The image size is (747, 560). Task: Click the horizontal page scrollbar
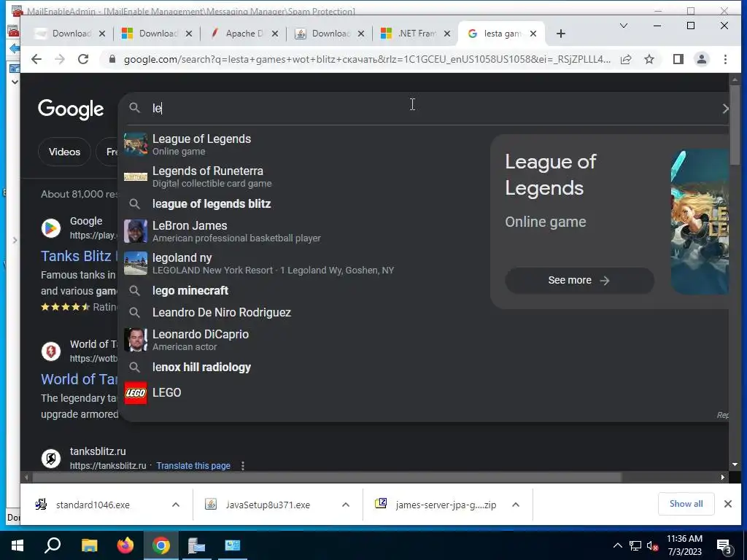pyautogui.click(x=326, y=477)
